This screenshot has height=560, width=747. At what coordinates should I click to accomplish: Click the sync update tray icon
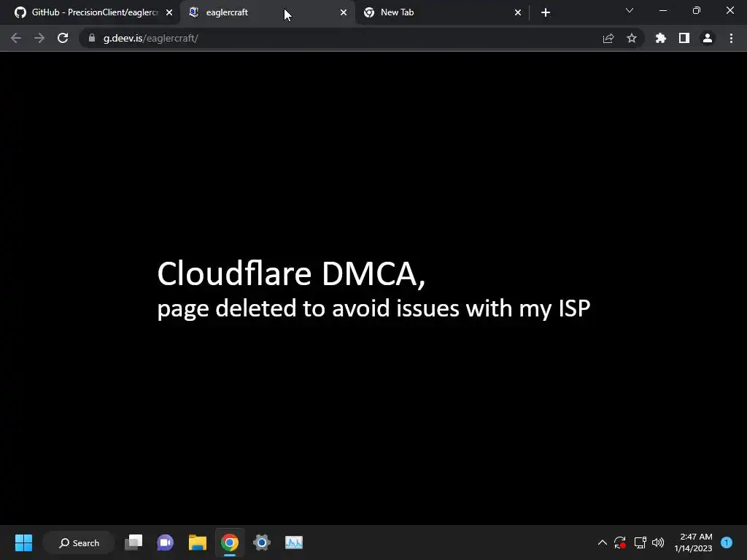[620, 542]
